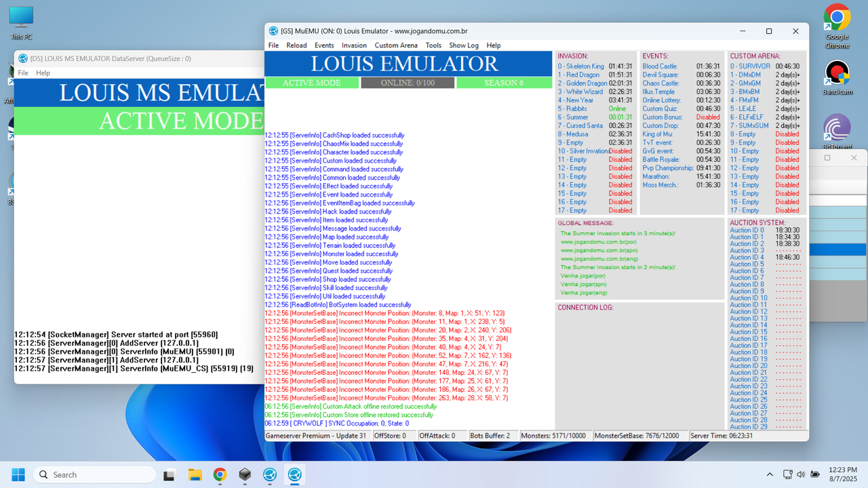Open the Help menu in GameServer window

coord(494,45)
